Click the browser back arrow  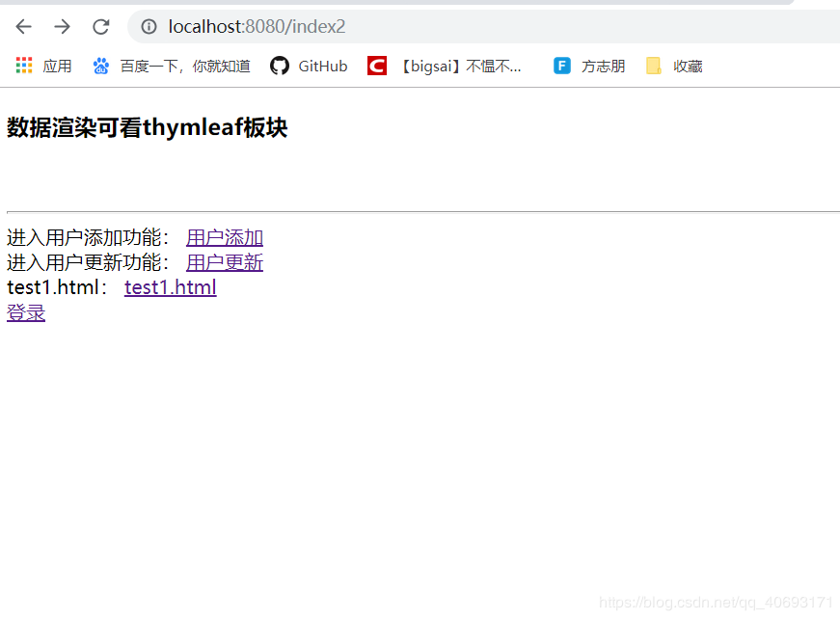click(23, 26)
